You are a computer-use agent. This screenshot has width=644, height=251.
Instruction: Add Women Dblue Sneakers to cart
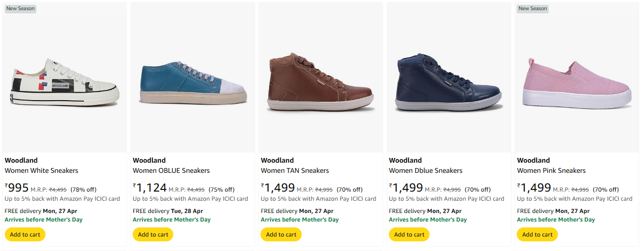tap(409, 234)
